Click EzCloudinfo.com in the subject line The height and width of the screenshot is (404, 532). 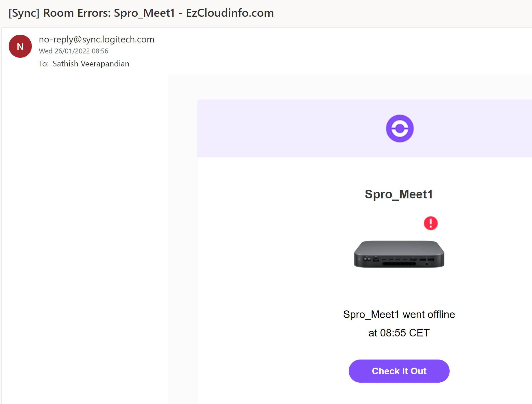[x=230, y=13]
